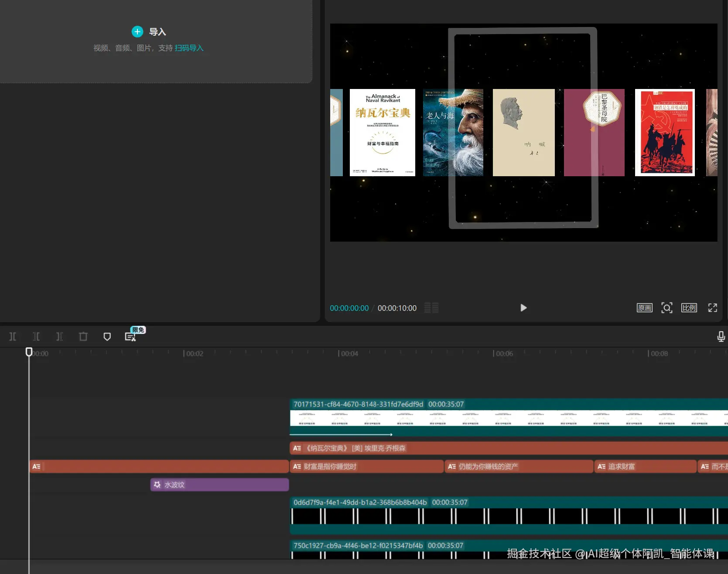Enter fullscreen preview mode
Image resolution: width=728 pixels, height=574 pixels.
712,308
